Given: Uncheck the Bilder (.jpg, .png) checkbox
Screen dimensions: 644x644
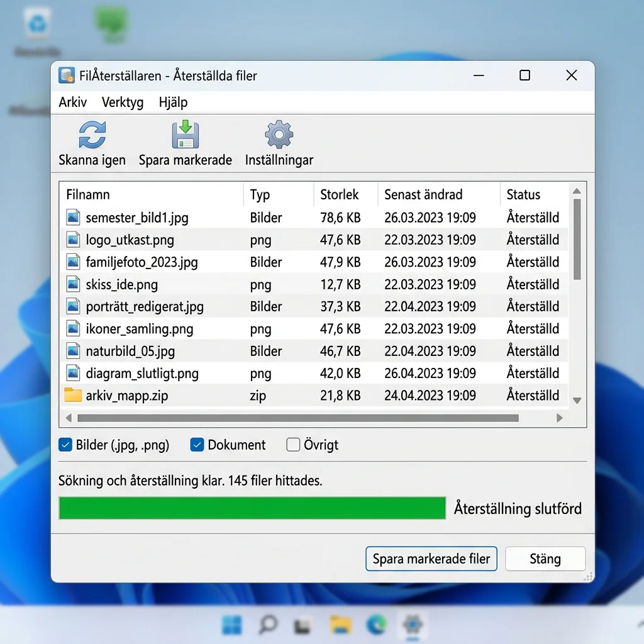Looking at the screenshot, I should pos(65,445).
